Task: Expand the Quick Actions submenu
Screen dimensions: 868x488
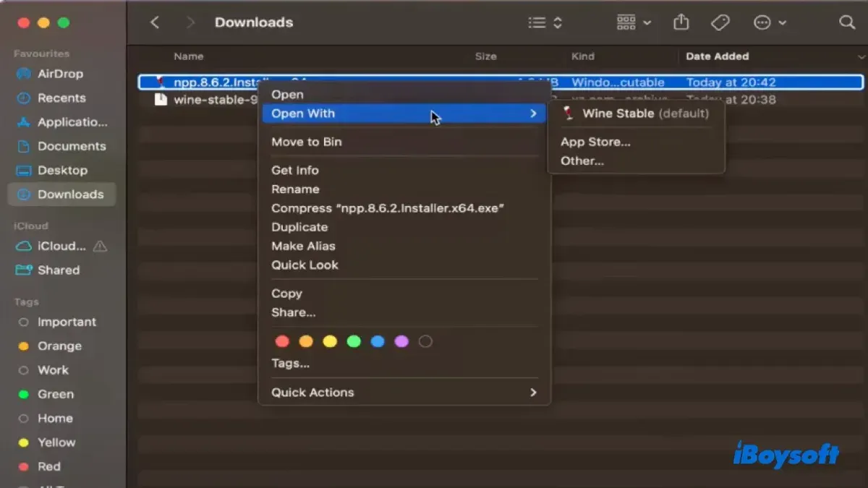Action: 404,392
